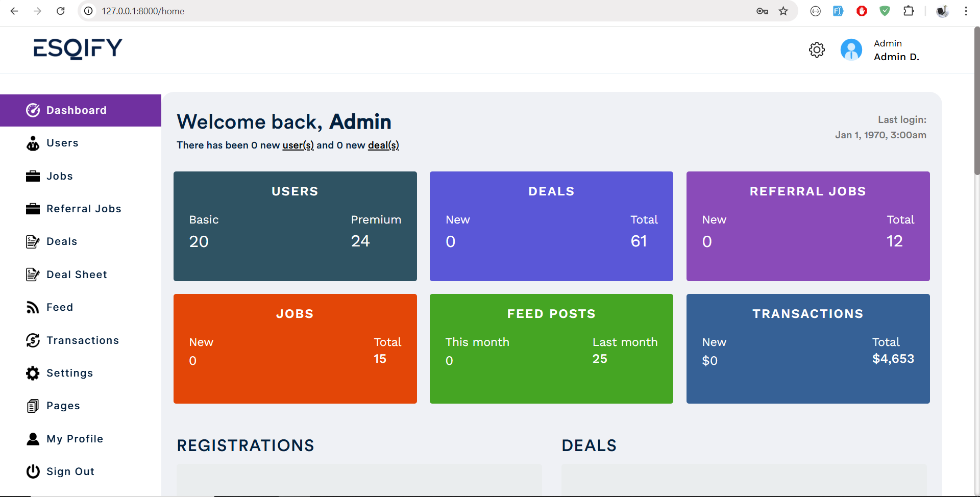This screenshot has width=980, height=497.
Task: Open the Admin user avatar icon
Action: click(851, 50)
